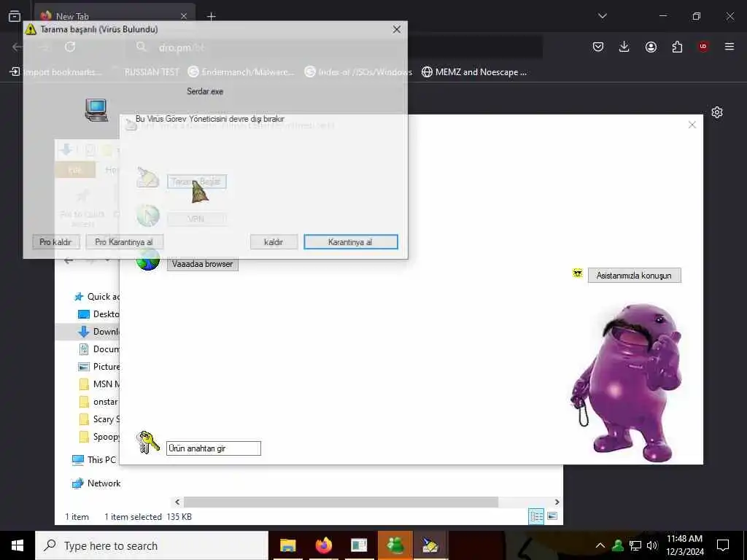Open the New Tab page settings gear
Image resolution: width=747 pixels, height=560 pixels.
(717, 112)
